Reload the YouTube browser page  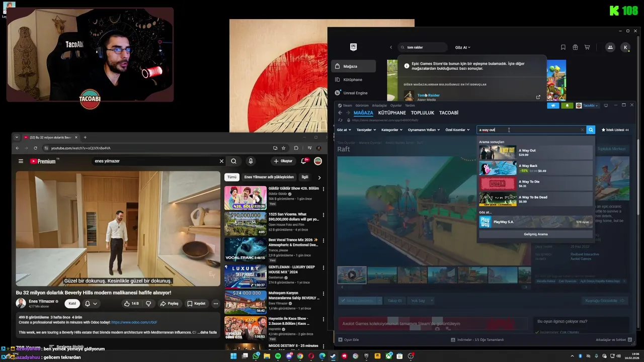pos(35,148)
